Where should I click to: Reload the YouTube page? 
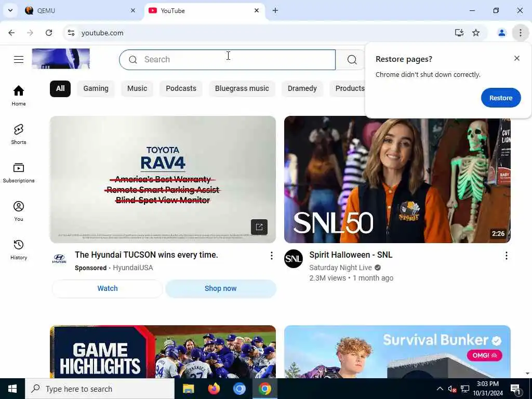(49, 33)
